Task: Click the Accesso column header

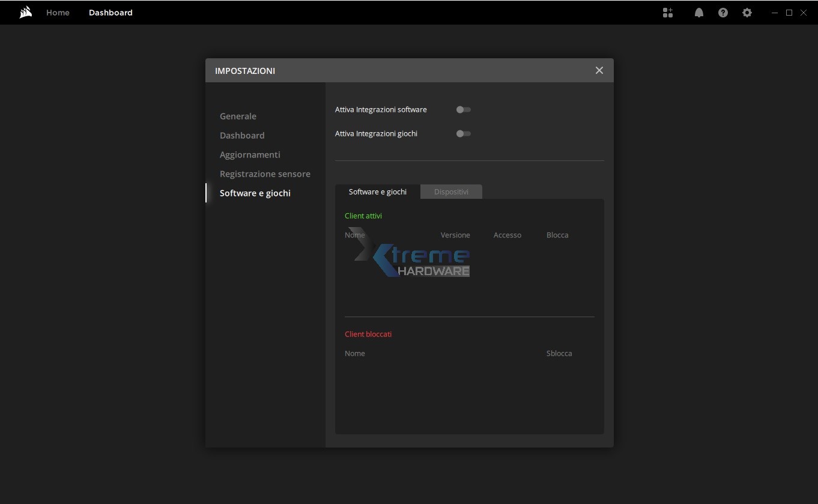Action: [507, 235]
